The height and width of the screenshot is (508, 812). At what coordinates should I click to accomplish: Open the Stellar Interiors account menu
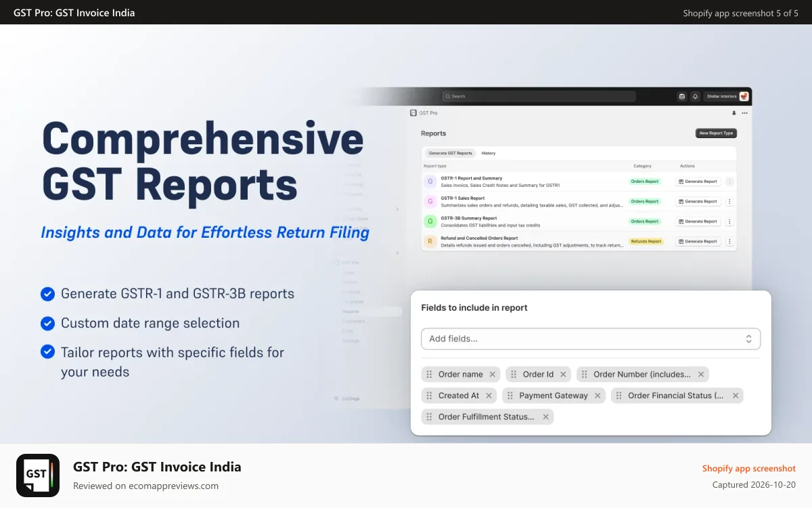[x=726, y=96]
